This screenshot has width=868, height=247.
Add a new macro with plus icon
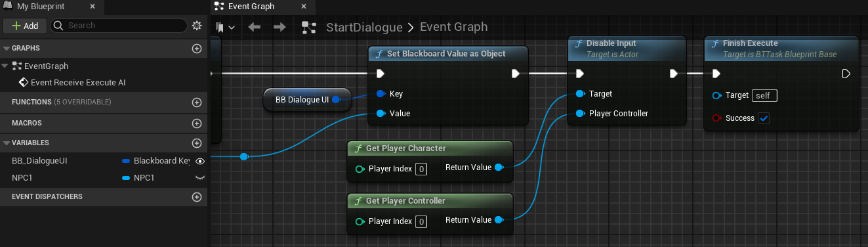tap(196, 123)
